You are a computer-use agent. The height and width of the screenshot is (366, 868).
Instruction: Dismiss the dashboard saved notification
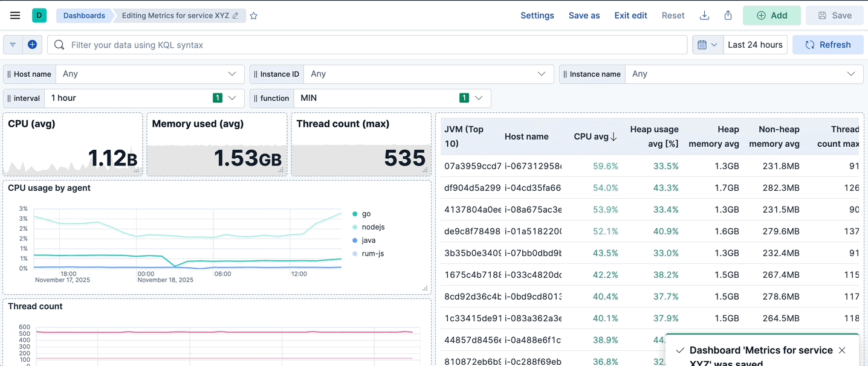click(842, 350)
